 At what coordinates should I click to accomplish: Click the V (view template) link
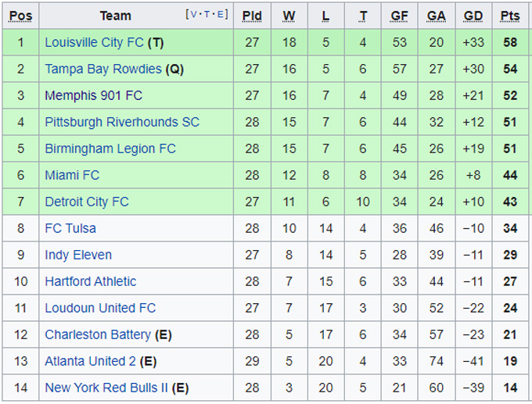[193, 15]
